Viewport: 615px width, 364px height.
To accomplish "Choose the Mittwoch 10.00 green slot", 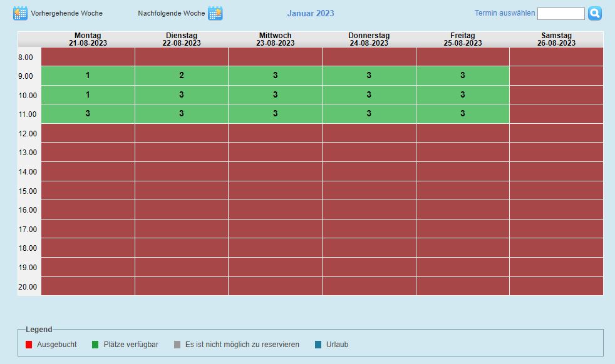I will [275, 95].
